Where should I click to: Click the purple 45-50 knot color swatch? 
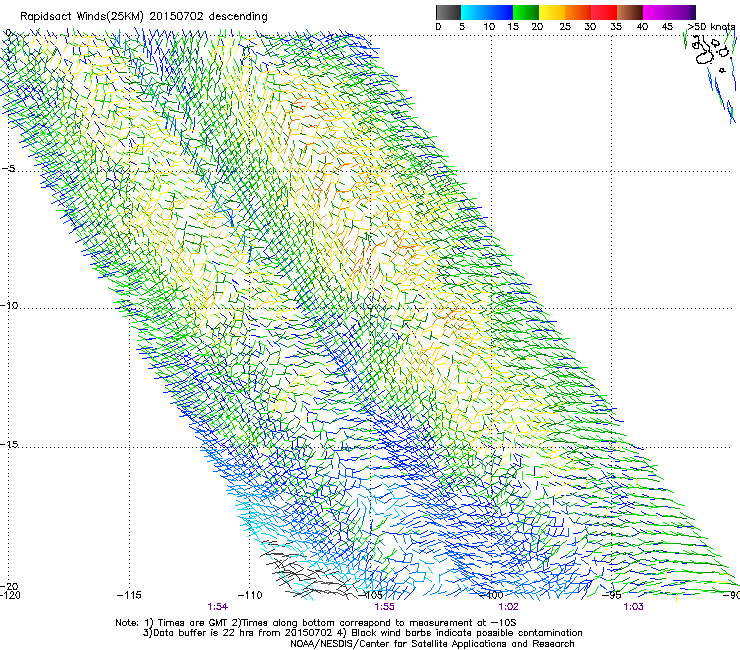click(682, 12)
